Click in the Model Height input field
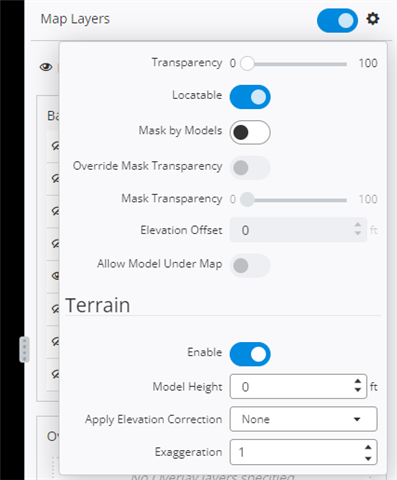Image resolution: width=397 pixels, height=480 pixels. point(293,387)
